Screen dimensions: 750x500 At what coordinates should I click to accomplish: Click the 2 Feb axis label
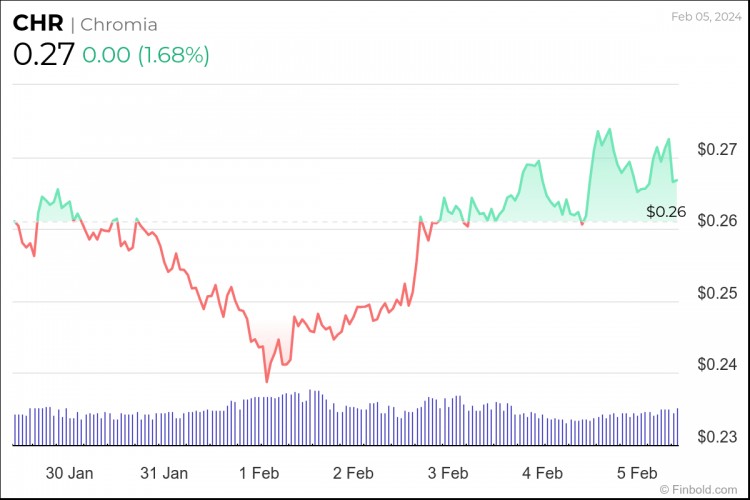(353, 473)
